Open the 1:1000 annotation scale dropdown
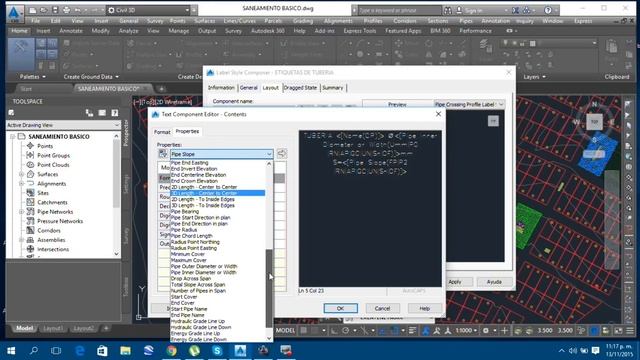 (x=466, y=331)
